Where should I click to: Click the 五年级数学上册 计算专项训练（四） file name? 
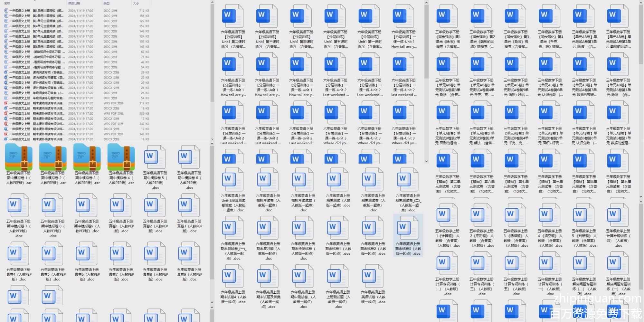pyautogui.click(x=618, y=238)
